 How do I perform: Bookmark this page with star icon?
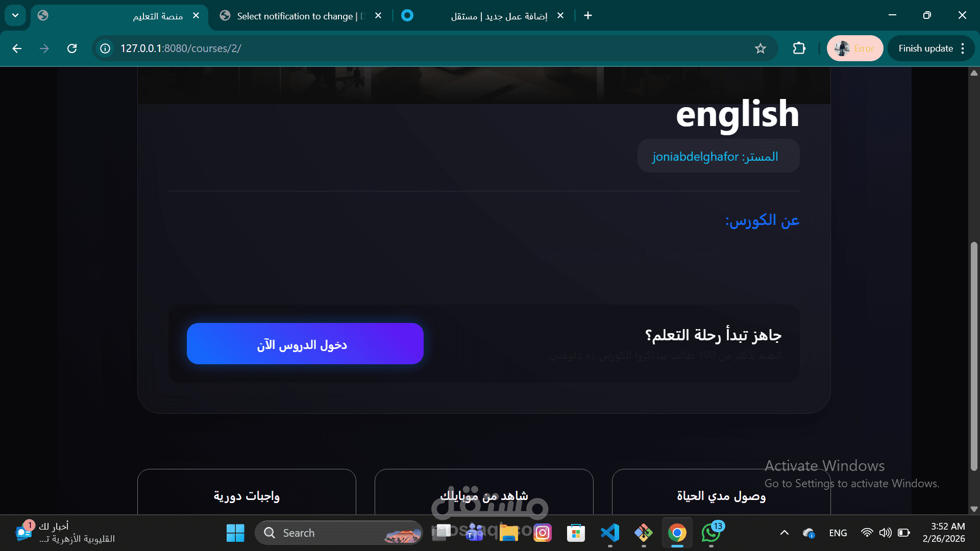tap(760, 48)
